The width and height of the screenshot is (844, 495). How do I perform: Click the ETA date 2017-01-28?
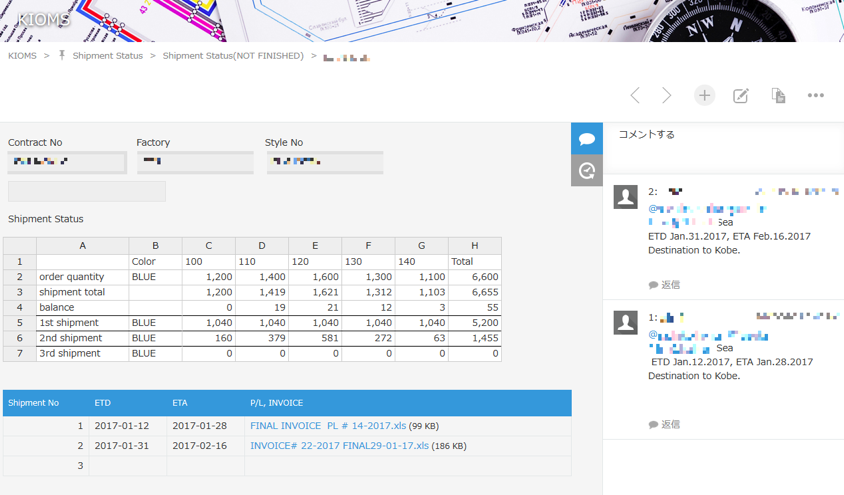(200, 426)
